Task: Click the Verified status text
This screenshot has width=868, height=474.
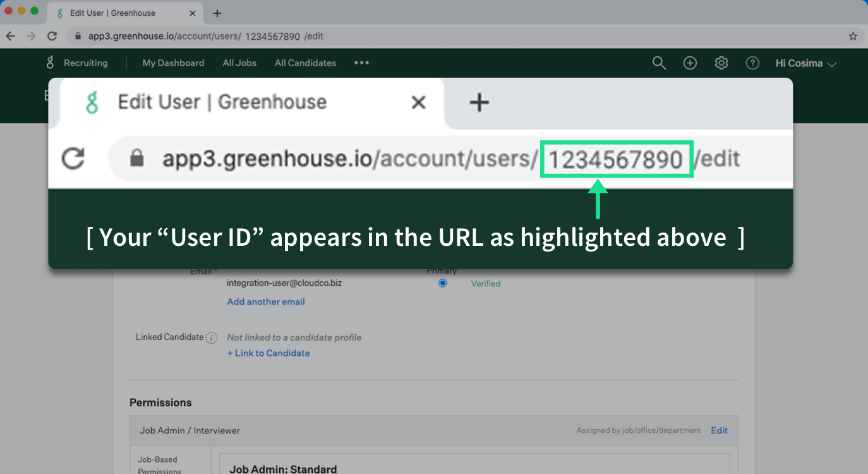Action: click(486, 284)
